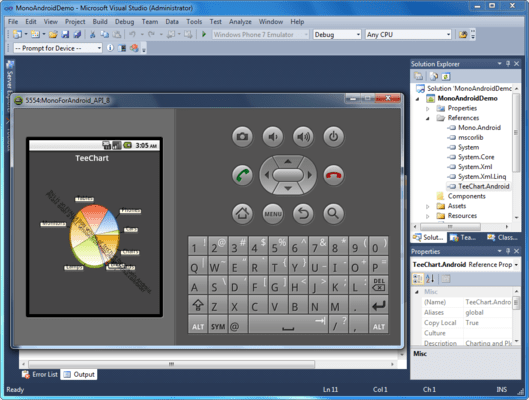Click the Shift key on emulator keyboard

coord(198,305)
